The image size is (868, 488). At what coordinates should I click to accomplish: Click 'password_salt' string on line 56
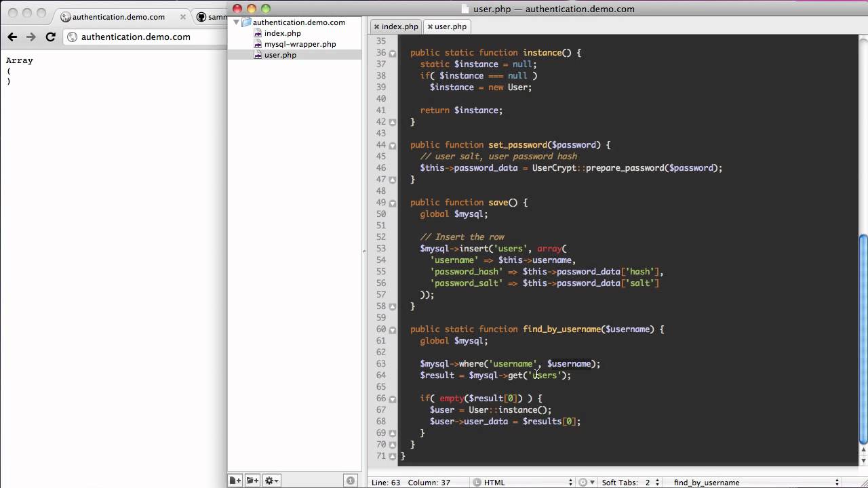click(467, 283)
